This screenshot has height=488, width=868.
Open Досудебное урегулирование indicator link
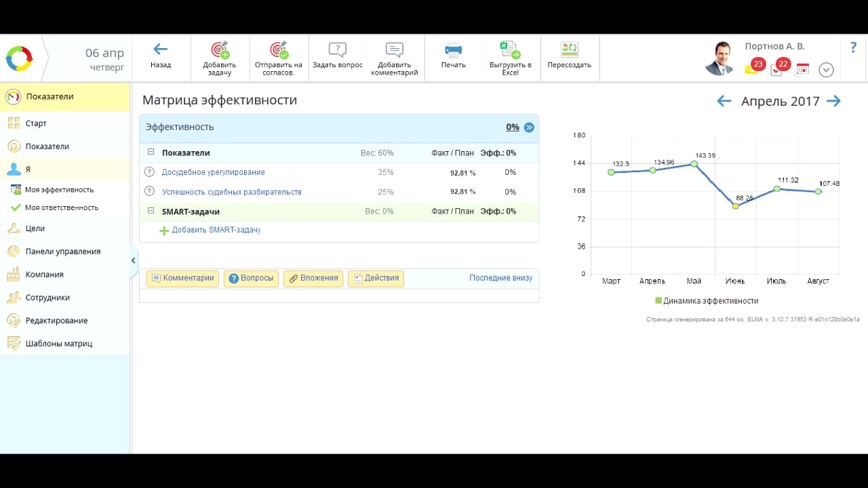tap(214, 172)
